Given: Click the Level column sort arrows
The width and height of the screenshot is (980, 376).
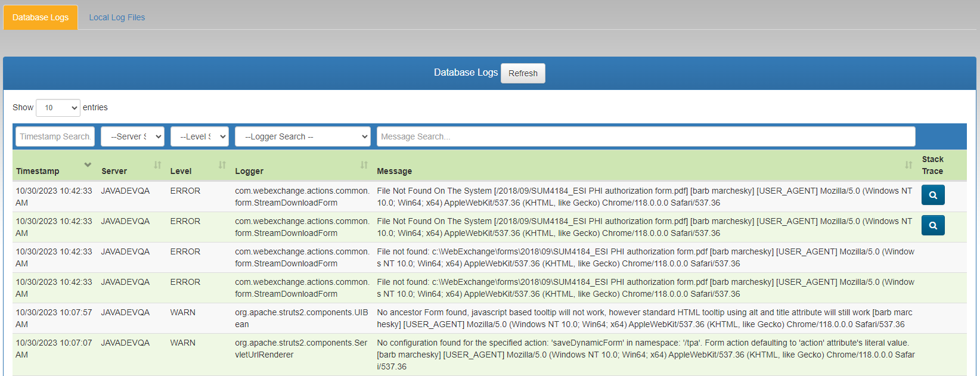Looking at the screenshot, I should [222, 165].
